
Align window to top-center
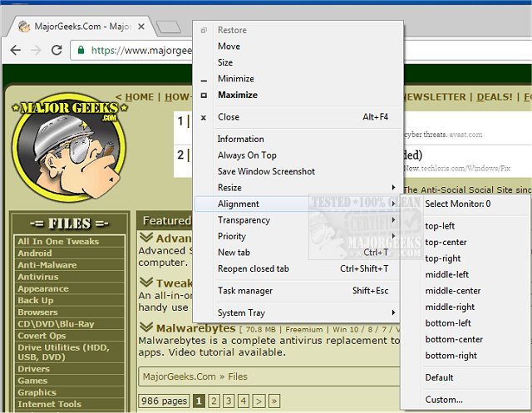click(x=465, y=242)
